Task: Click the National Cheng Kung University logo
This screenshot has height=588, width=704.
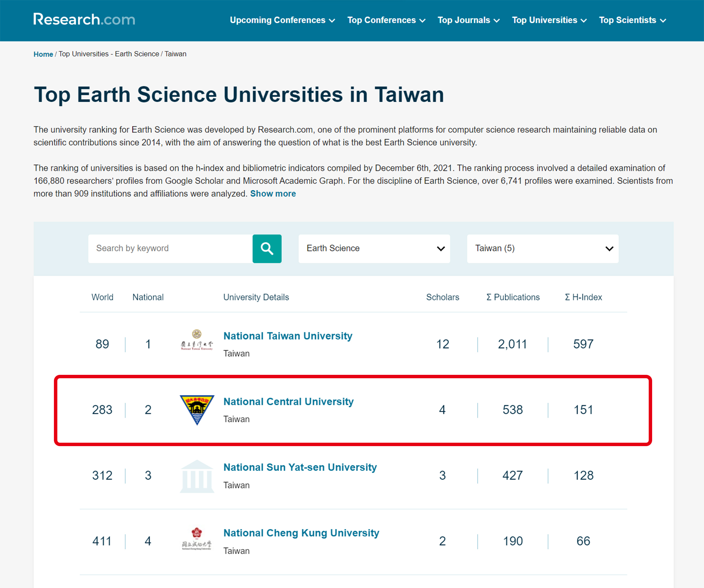Action: [197, 539]
